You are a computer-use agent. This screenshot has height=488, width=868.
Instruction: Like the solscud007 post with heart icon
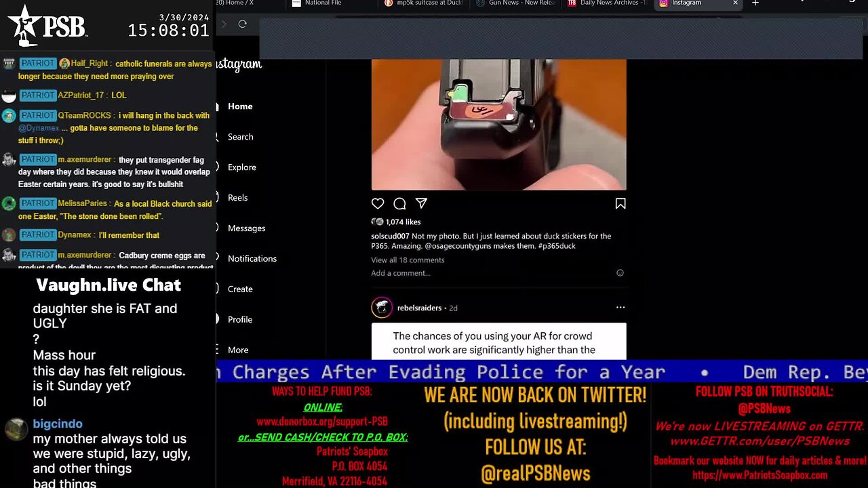pyautogui.click(x=378, y=203)
